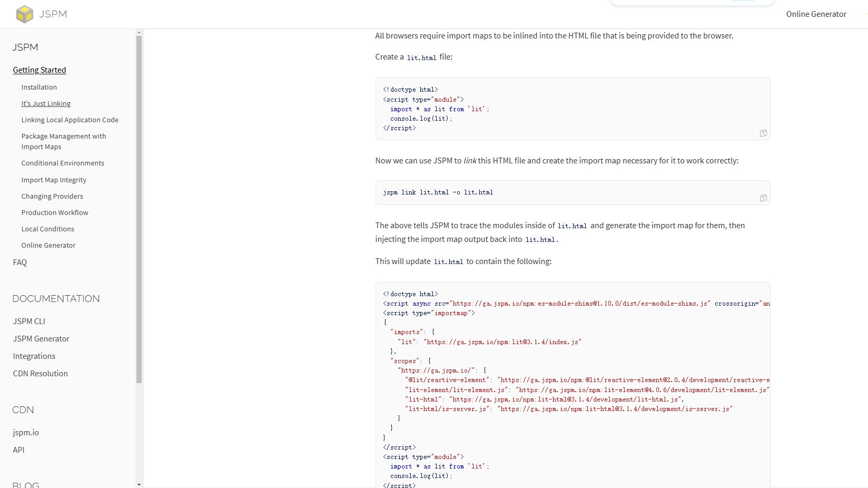Open Import Map Integrity page section

pyautogui.click(x=54, y=180)
